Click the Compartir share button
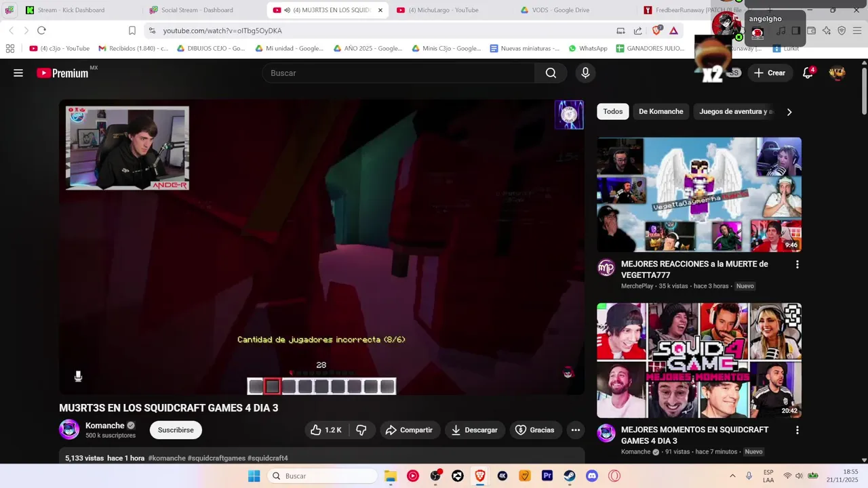Viewport: 868px width, 488px height. (409, 430)
